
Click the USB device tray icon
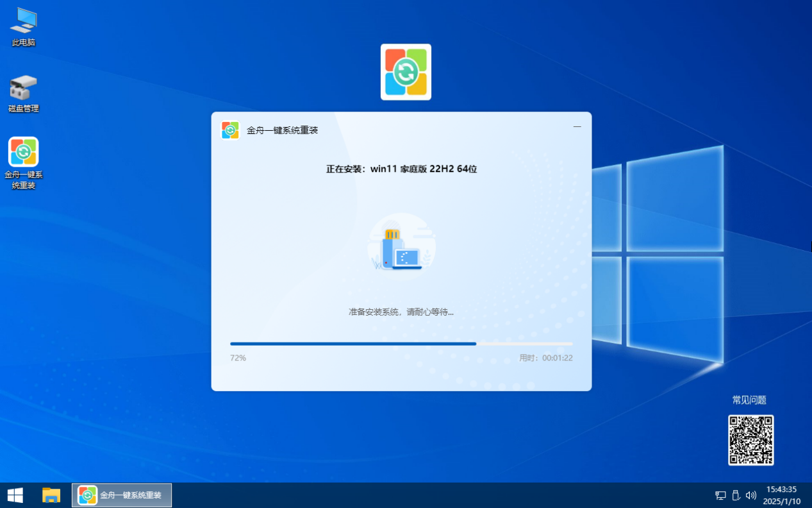pos(736,495)
